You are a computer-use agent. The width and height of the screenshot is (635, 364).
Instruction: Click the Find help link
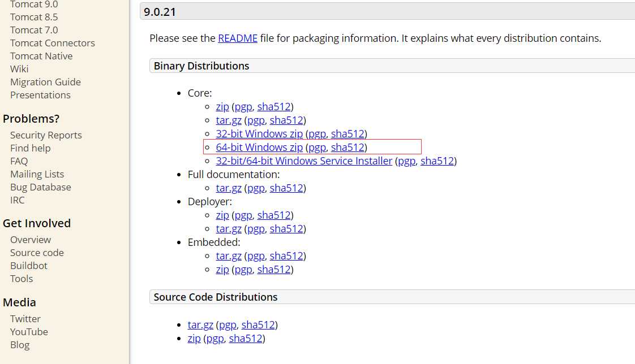31,148
